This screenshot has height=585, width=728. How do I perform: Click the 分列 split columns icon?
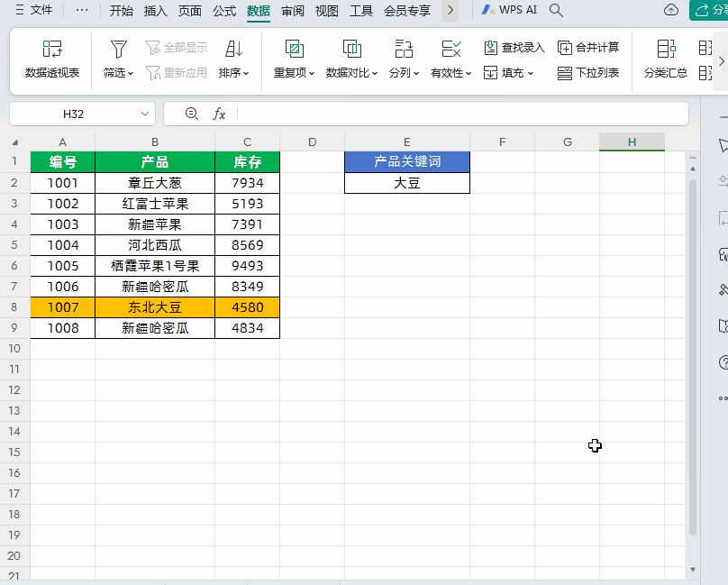coord(404,49)
